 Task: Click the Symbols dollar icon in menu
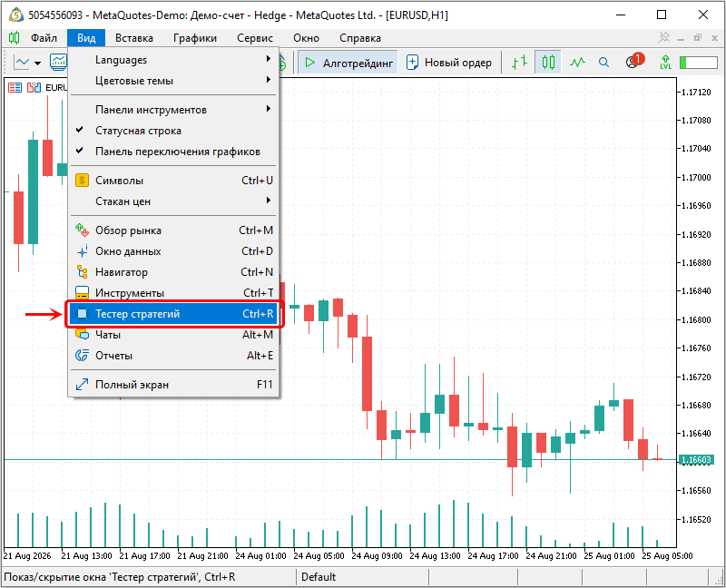pyautogui.click(x=82, y=180)
